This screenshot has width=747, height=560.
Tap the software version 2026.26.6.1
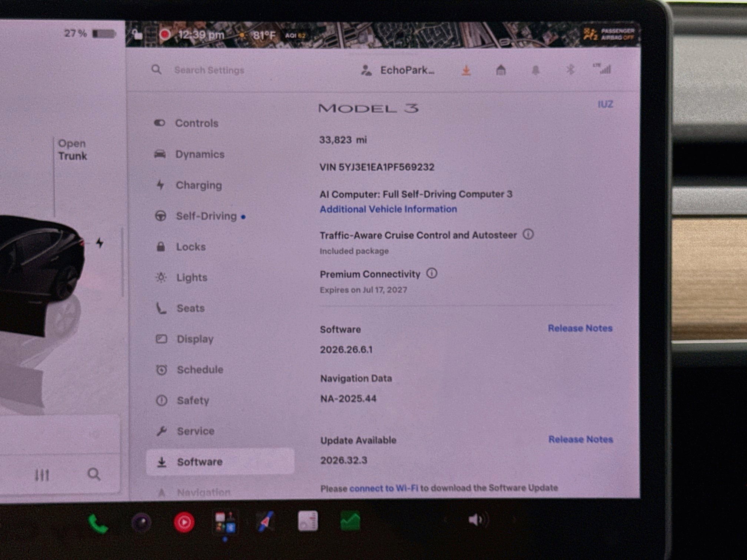tap(346, 349)
